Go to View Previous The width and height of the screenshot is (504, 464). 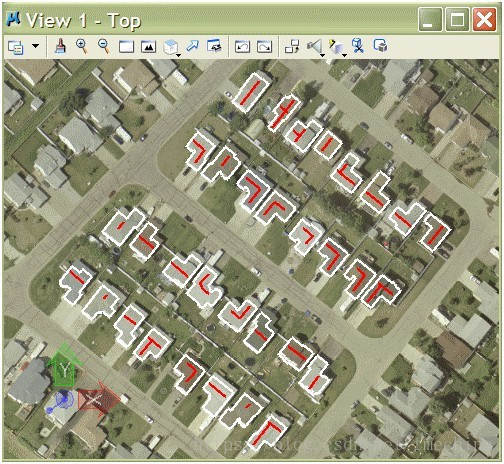[242, 47]
